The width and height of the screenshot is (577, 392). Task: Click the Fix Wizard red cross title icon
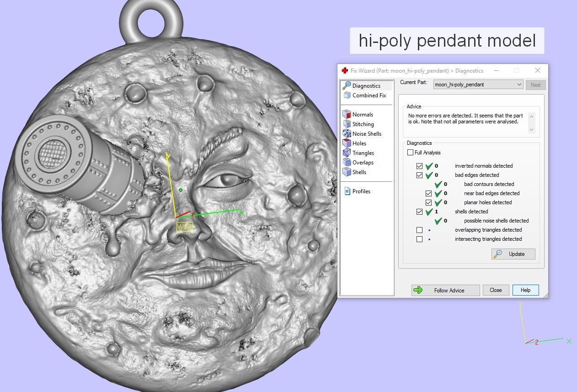coord(345,70)
